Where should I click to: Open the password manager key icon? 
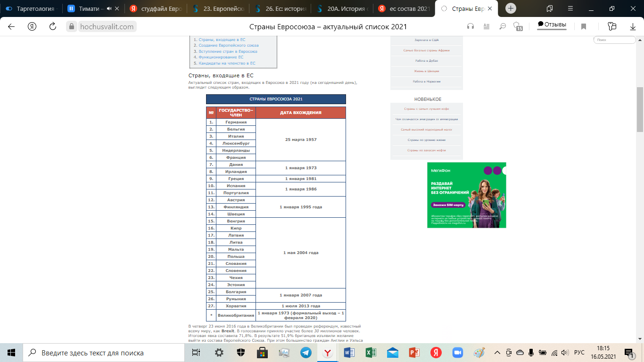pyautogui.click(x=612, y=26)
